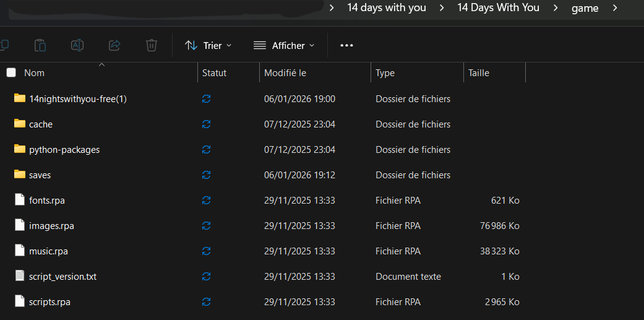Screen dimensions: 644x320
Task: Open the three-dots See more menu
Action: point(346,45)
